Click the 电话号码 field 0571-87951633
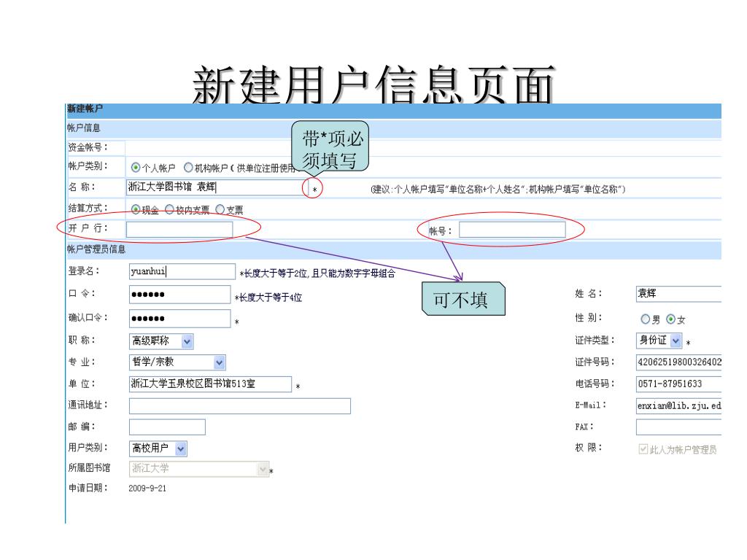The width and height of the screenshot is (747, 560). coord(679,384)
